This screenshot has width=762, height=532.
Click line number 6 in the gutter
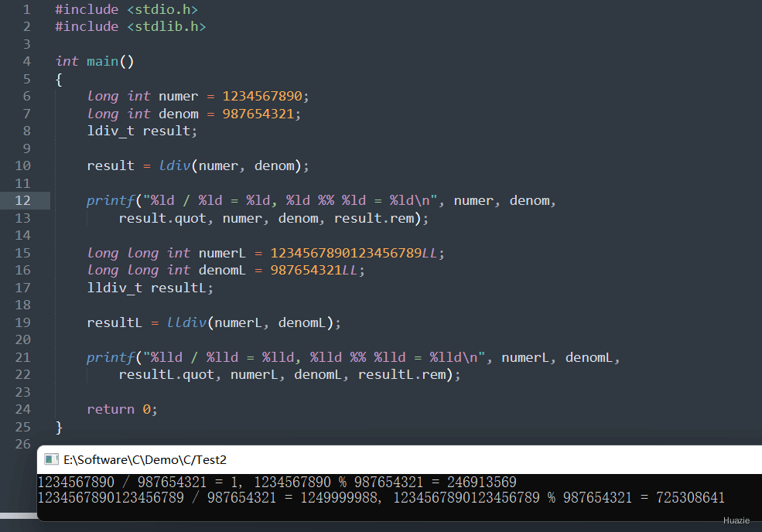click(x=27, y=96)
